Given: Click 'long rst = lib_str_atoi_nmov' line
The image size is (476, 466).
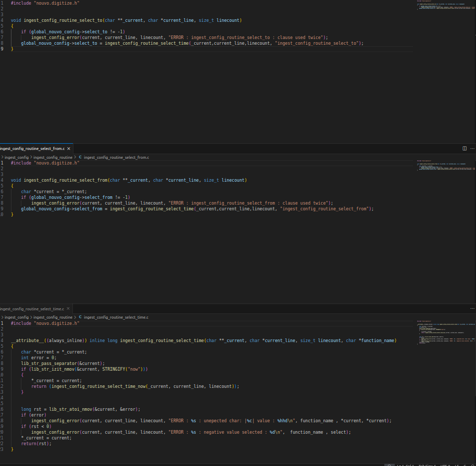Looking at the screenshot, I should click(x=81, y=410).
